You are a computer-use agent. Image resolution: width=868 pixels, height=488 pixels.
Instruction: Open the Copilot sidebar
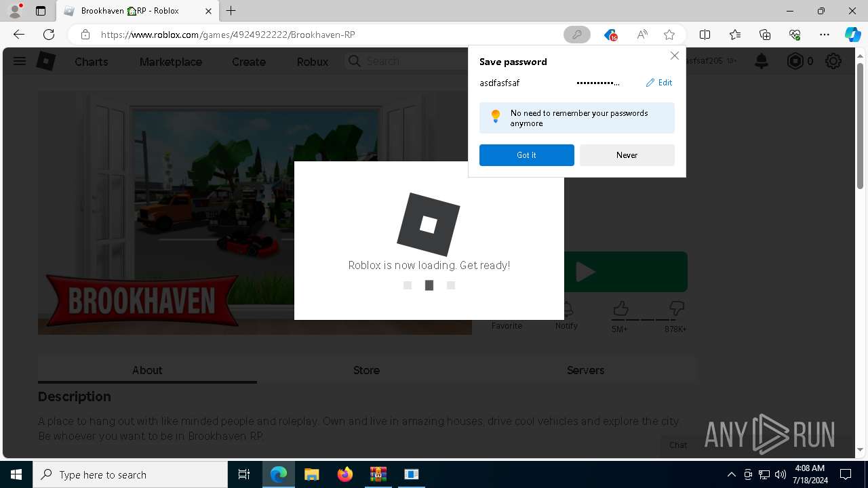852,35
